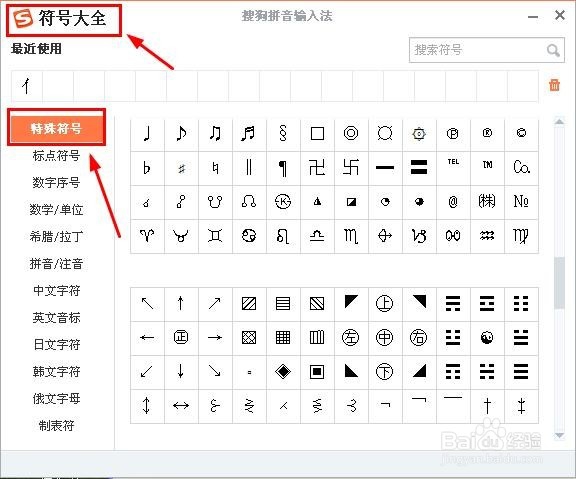
Task: Select the № numero symbol
Action: click(521, 202)
